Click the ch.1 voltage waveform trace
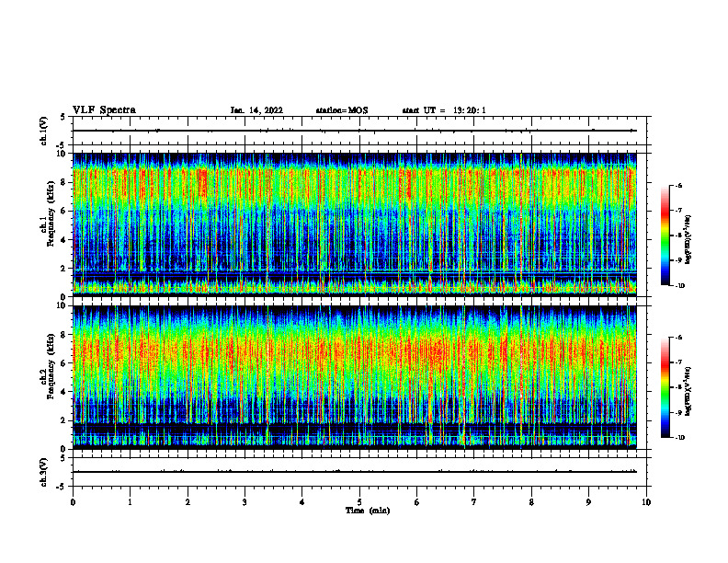728x563 pixels. point(355,131)
